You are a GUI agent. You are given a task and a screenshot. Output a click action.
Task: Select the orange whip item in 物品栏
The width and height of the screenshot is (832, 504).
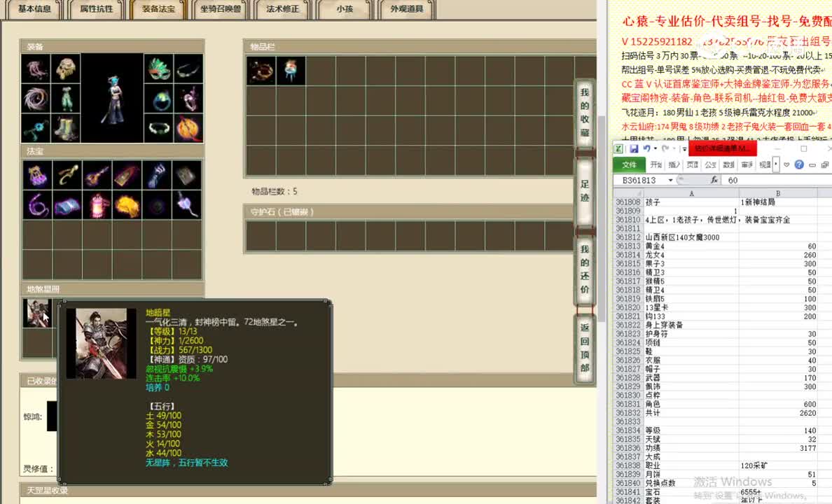[261, 71]
